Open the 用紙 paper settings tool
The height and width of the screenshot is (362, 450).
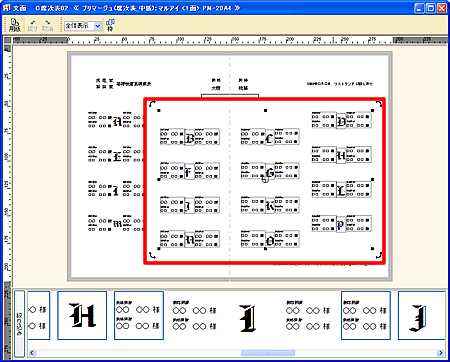click(14, 25)
